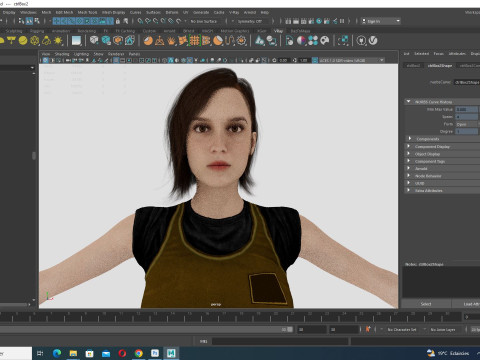Toggle the first highlighted selection mask icon
Screen dimensions: 480x360
56,21
